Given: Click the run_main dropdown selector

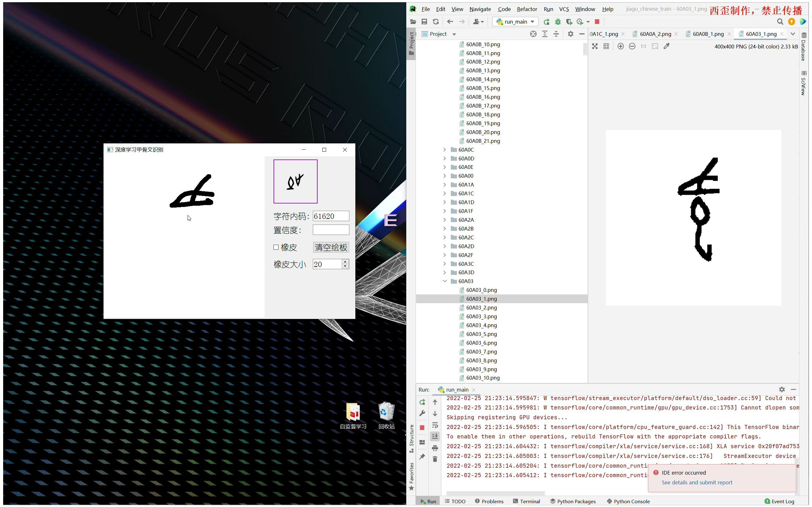Looking at the screenshot, I should point(515,21).
